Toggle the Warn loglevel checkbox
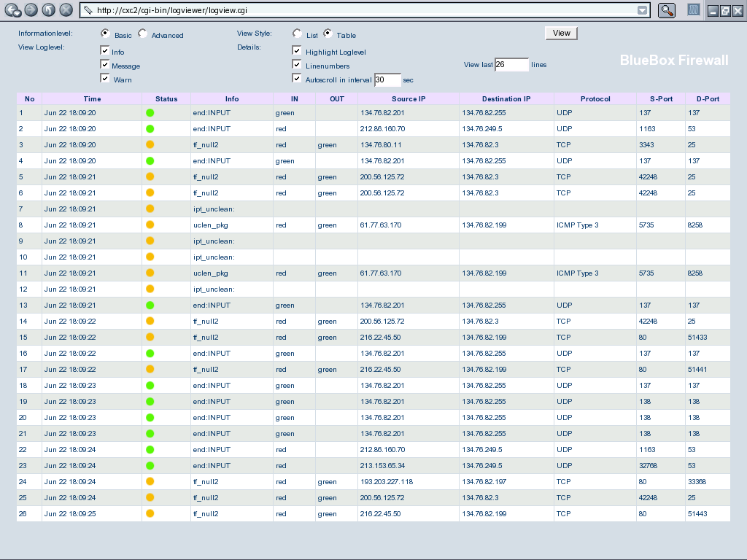Image resolution: width=747 pixels, height=560 pixels. click(105, 79)
